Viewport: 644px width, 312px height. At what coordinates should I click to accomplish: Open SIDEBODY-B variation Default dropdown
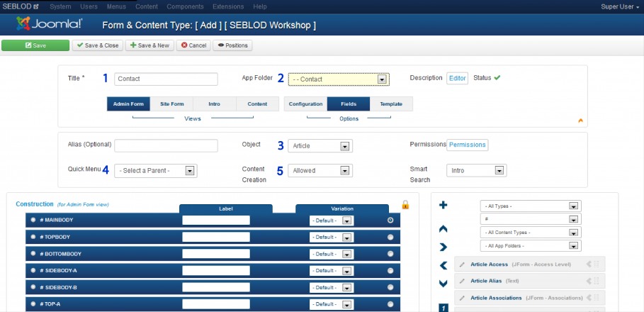332,288
